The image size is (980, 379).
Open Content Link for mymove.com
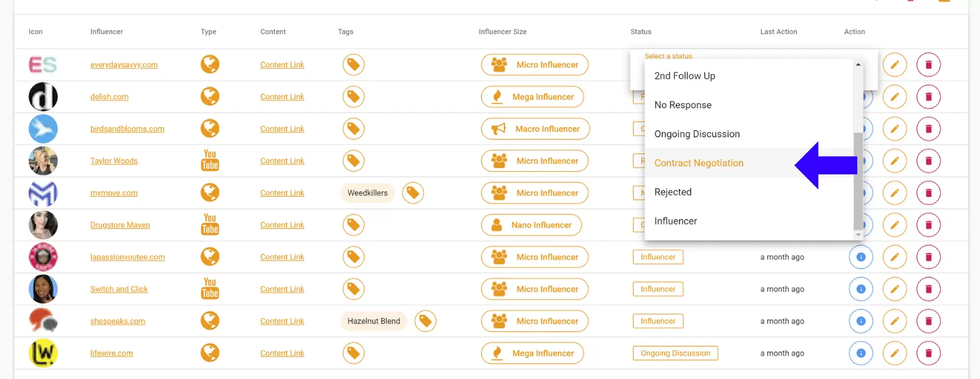click(282, 193)
